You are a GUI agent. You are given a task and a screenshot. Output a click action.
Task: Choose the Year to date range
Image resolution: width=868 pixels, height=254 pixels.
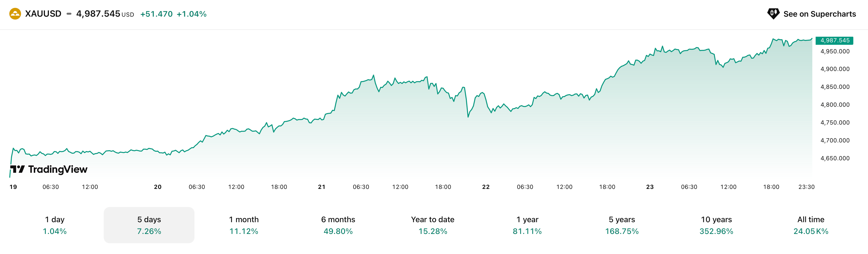[x=433, y=225]
